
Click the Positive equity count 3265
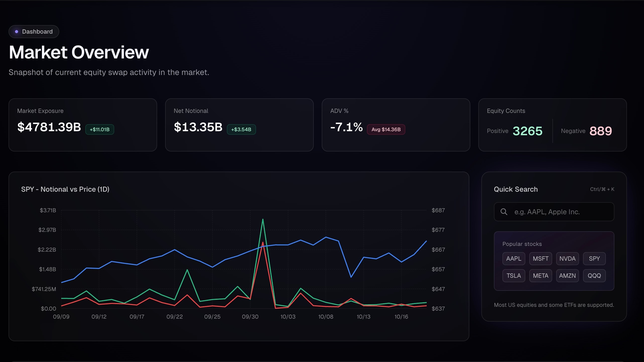tap(527, 131)
